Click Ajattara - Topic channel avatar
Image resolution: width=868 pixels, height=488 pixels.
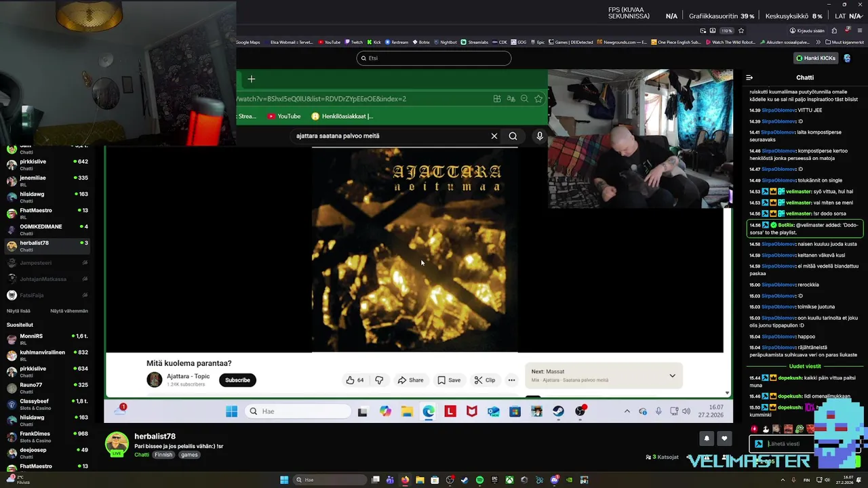coord(155,380)
